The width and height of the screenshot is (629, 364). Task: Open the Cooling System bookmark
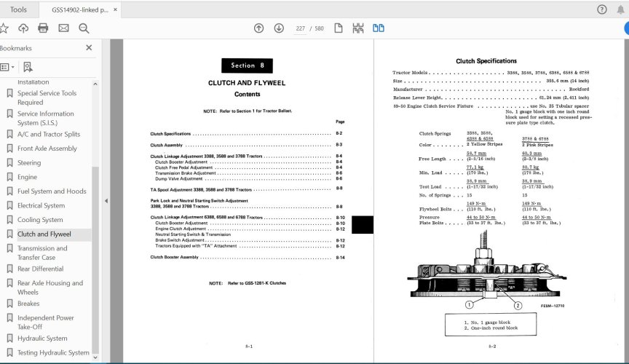[40, 220]
